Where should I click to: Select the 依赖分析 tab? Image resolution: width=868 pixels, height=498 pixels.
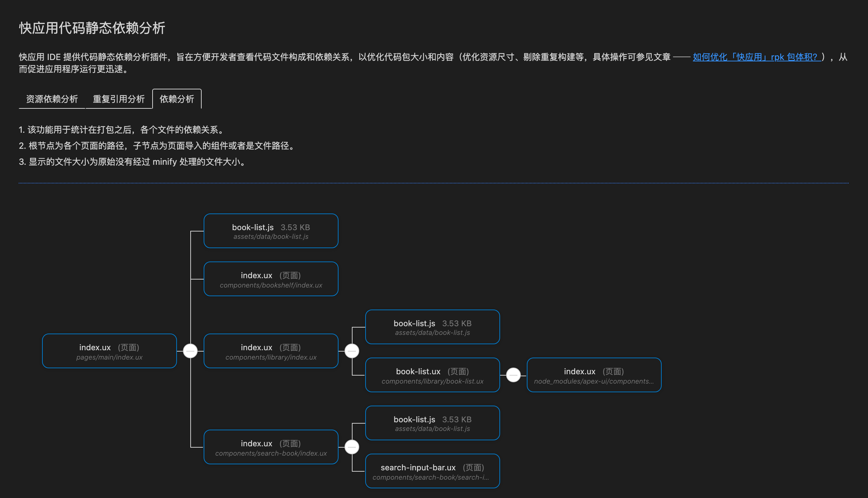(x=177, y=99)
